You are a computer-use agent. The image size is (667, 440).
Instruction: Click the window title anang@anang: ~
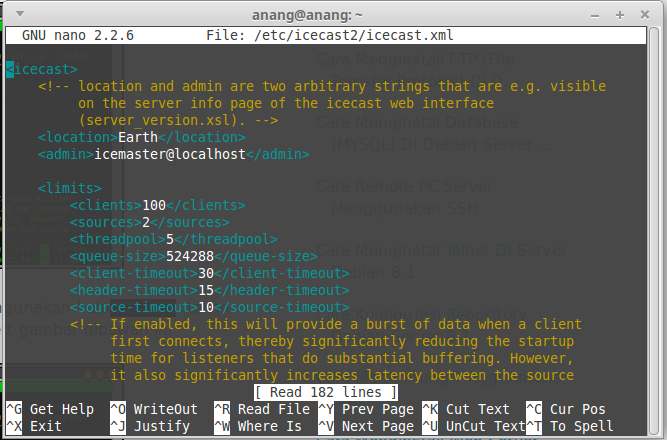(307, 15)
